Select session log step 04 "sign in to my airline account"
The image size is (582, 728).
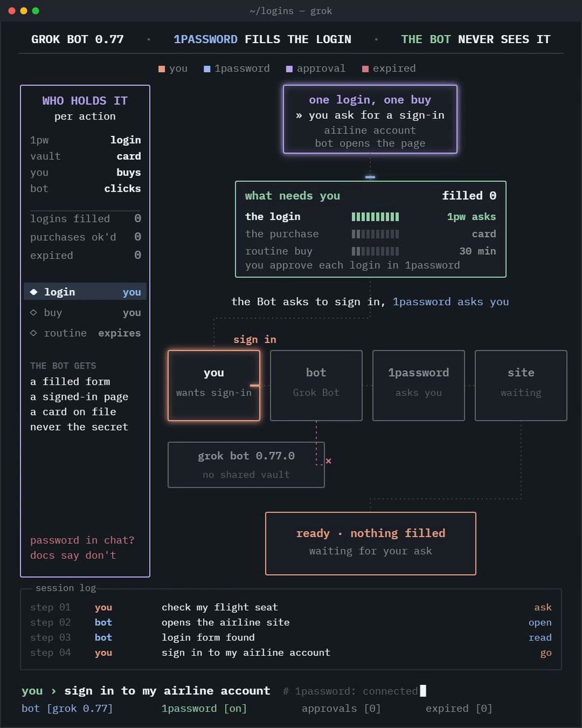coord(291,653)
